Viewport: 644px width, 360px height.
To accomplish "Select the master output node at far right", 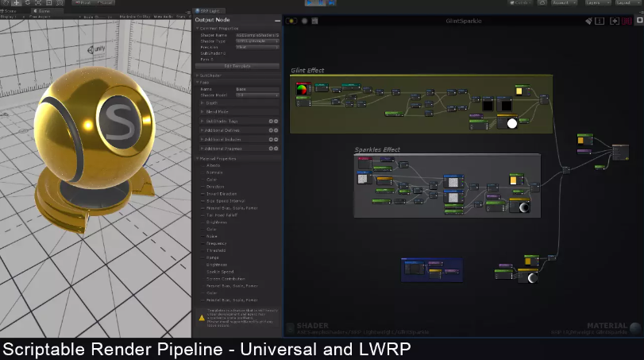I will [x=620, y=152].
